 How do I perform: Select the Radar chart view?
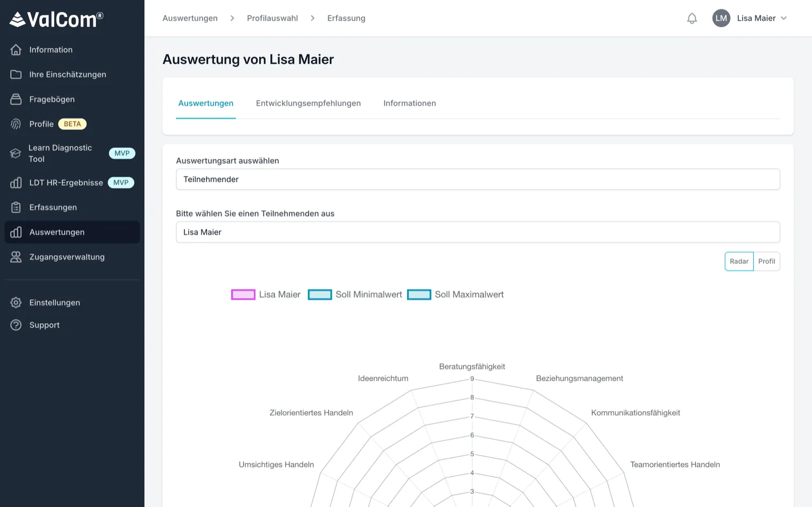tap(739, 261)
